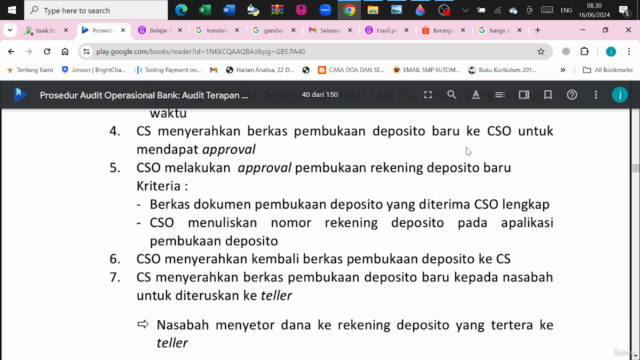View site information icon in address bar
This screenshot has width=640, height=360.
(86, 51)
